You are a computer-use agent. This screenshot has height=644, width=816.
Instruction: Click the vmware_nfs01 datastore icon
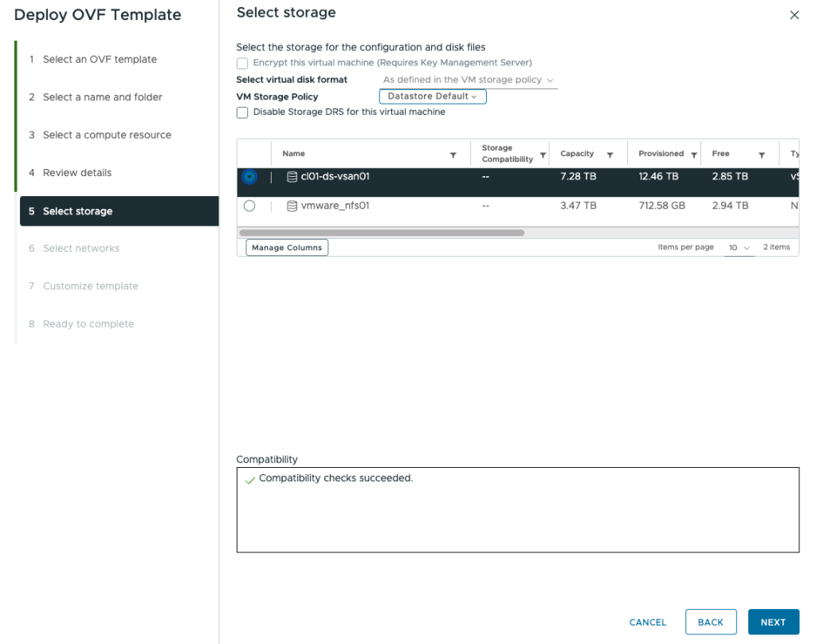pyautogui.click(x=292, y=206)
